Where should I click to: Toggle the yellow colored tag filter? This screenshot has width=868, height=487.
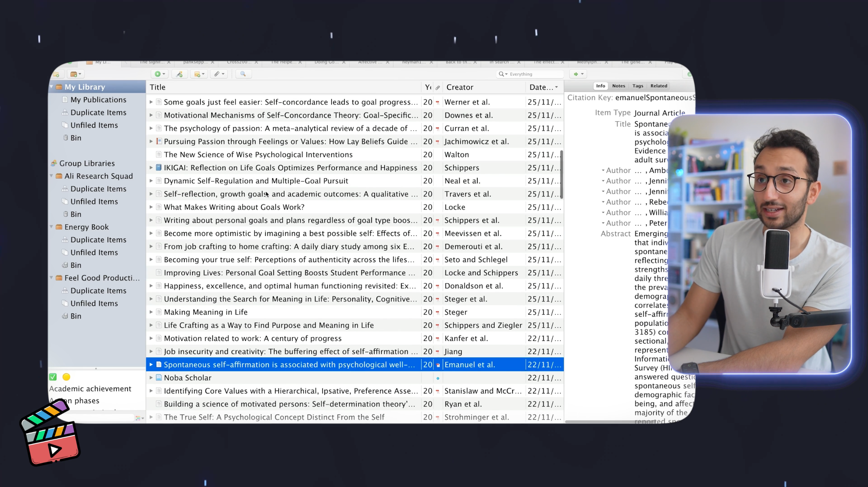point(66,377)
